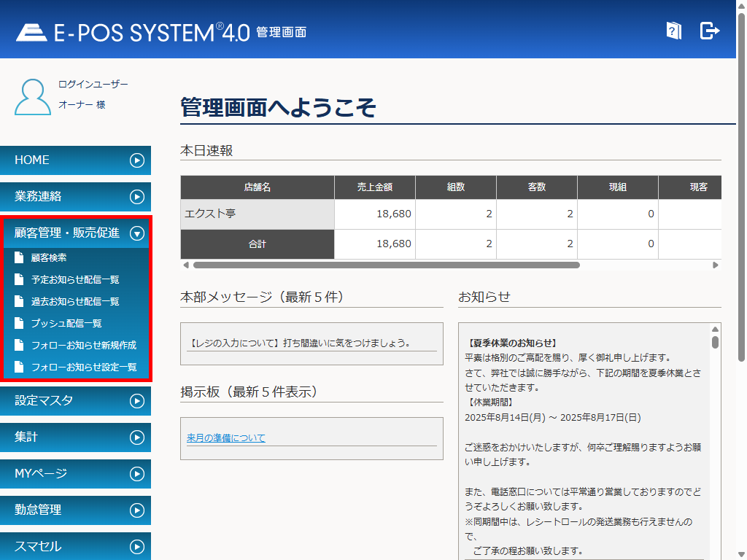
Task: Go to HOME in the sidebar
Action: coord(33,160)
